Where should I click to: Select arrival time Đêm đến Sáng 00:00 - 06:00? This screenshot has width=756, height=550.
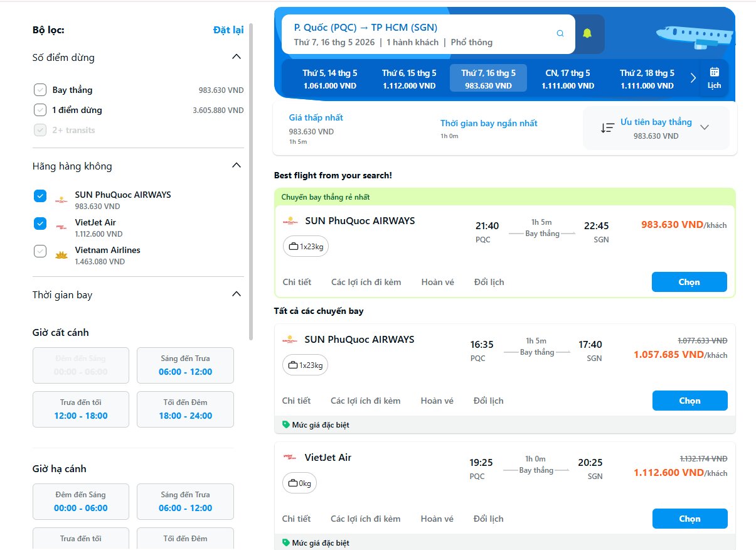[81, 502]
